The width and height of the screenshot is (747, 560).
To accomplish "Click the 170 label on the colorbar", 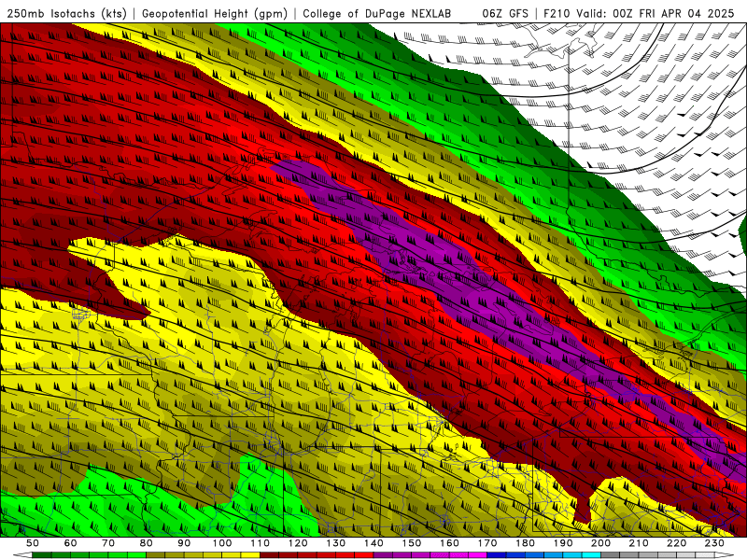I will pos(486,543).
